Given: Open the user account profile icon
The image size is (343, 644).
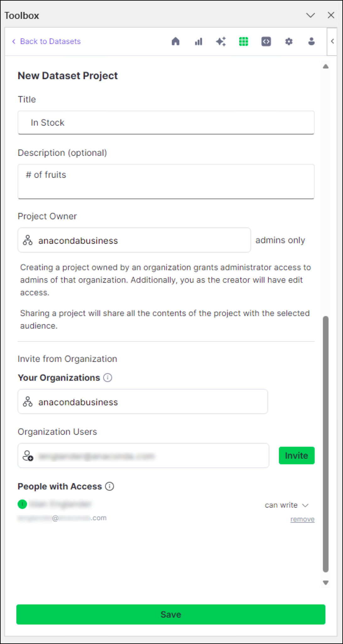Looking at the screenshot, I should [311, 41].
